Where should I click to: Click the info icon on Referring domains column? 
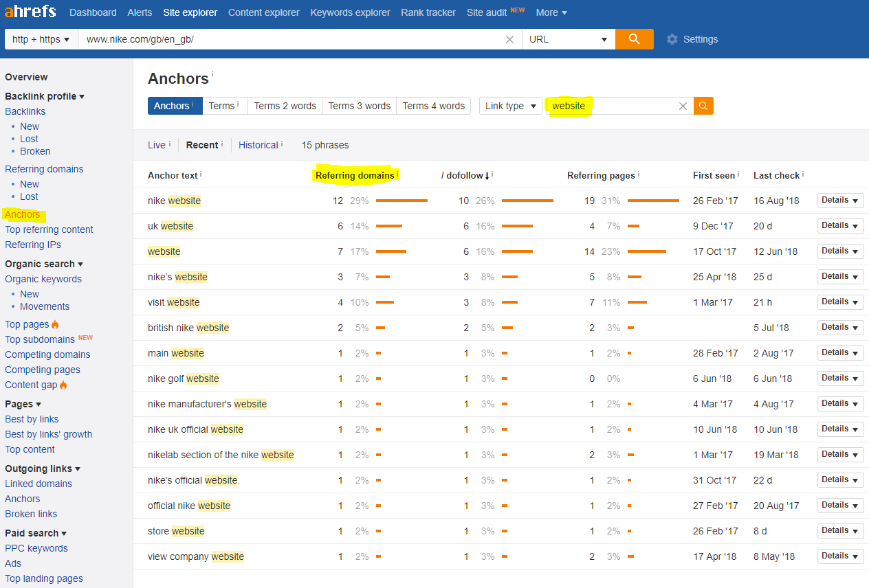(x=397, y=172)
